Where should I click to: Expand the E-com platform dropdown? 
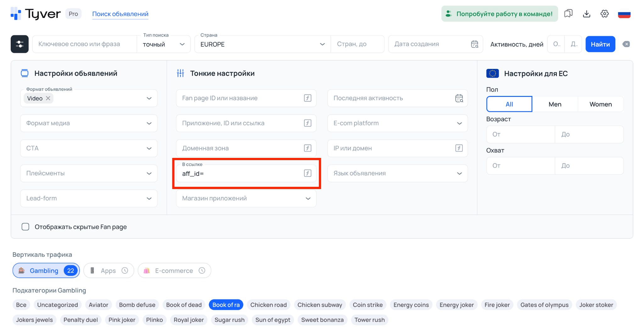point(397,123)
